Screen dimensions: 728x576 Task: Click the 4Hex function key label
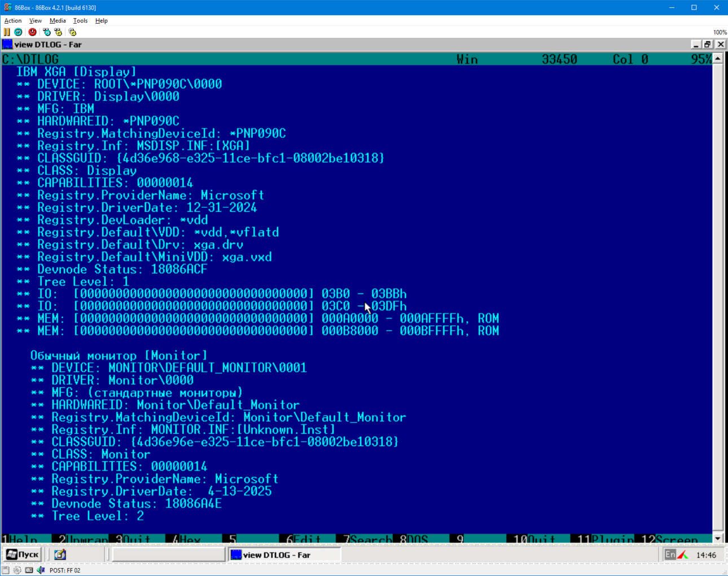187,539
